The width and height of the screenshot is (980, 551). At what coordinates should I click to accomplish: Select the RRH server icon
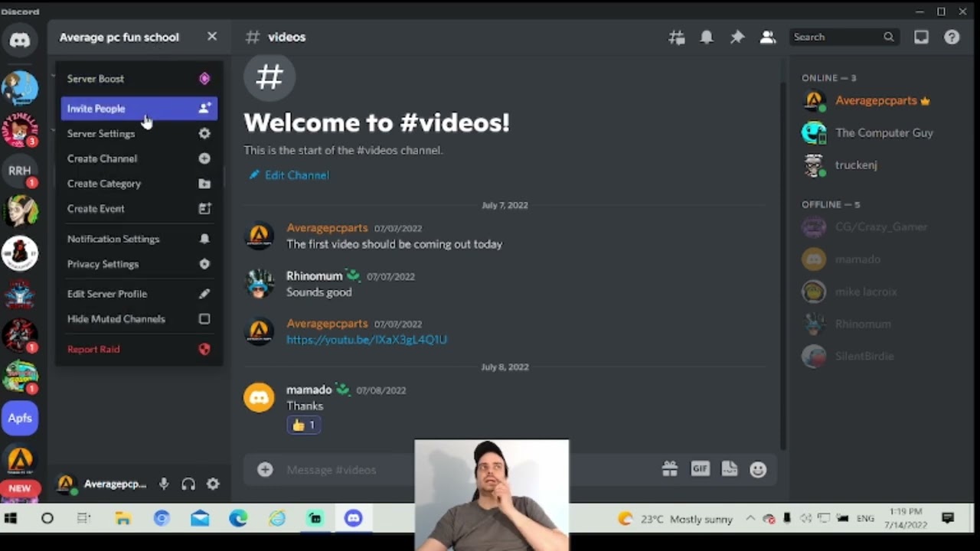[x=20, y=171]
